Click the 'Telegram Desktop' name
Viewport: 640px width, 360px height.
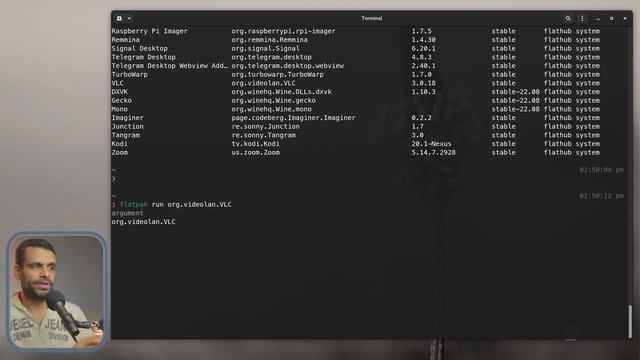click(x=144, y=57)
